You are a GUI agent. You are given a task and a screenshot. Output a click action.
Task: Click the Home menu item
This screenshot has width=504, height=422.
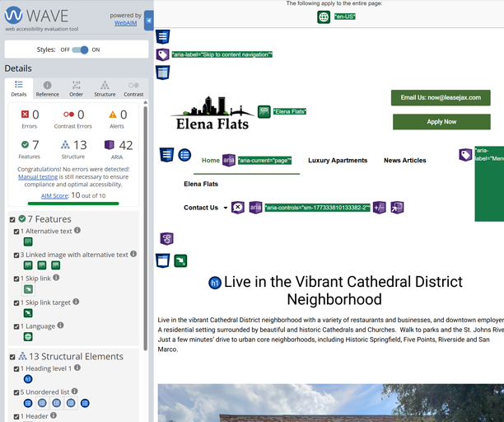pos(211,160)
